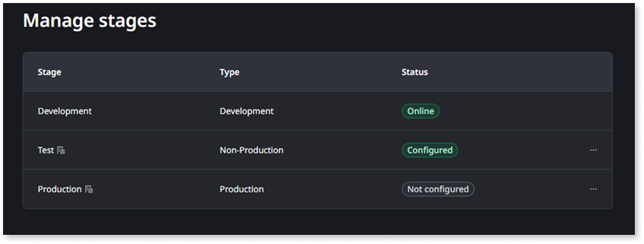Click the icon next to Test stage

tap(61, 150)
